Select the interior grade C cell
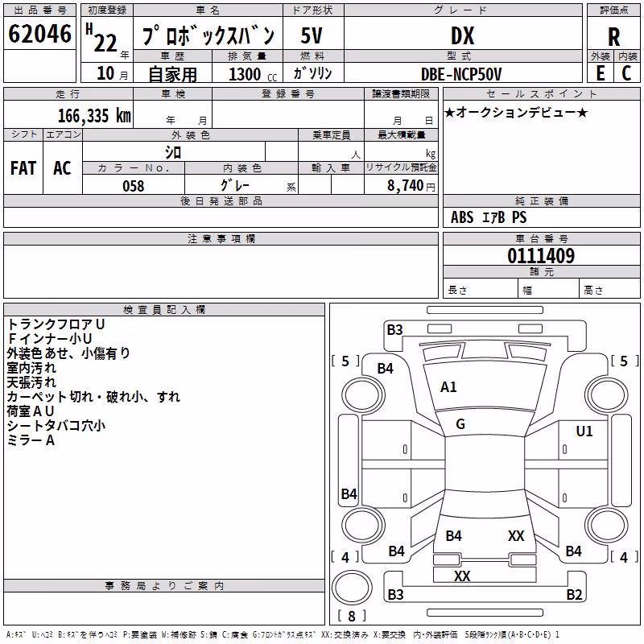The image size is (644, 644). pyautogui.click(x=627, y=73)
